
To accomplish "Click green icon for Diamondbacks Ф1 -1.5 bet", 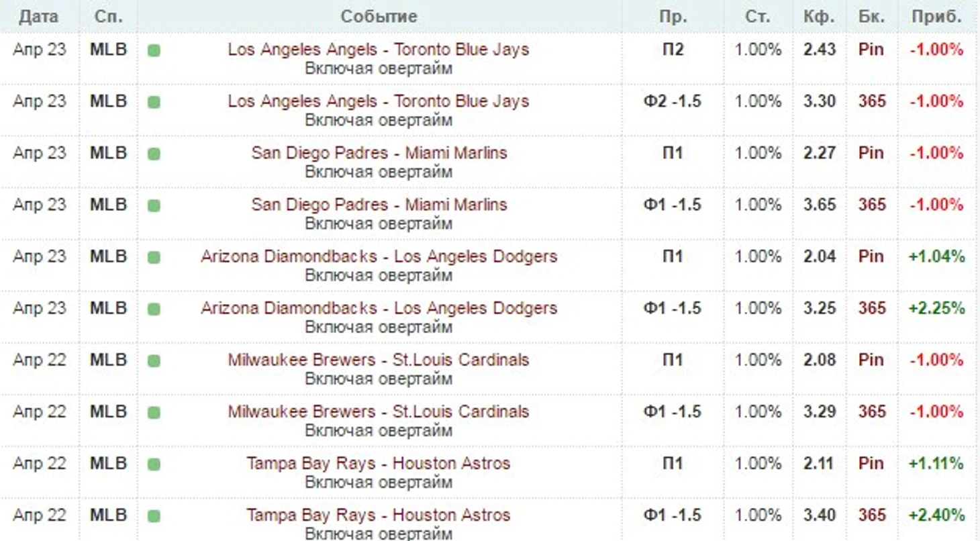I will pos(154,309).
